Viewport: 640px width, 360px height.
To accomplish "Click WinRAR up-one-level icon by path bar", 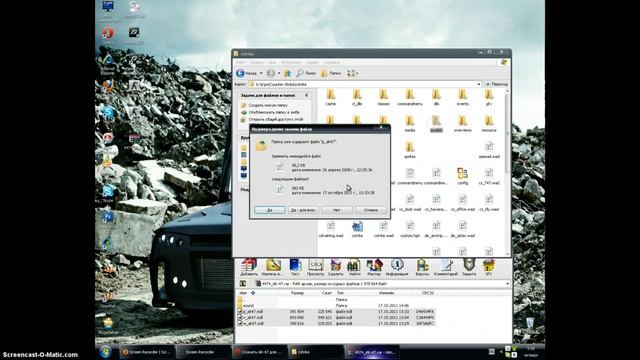I will (242, 283).
